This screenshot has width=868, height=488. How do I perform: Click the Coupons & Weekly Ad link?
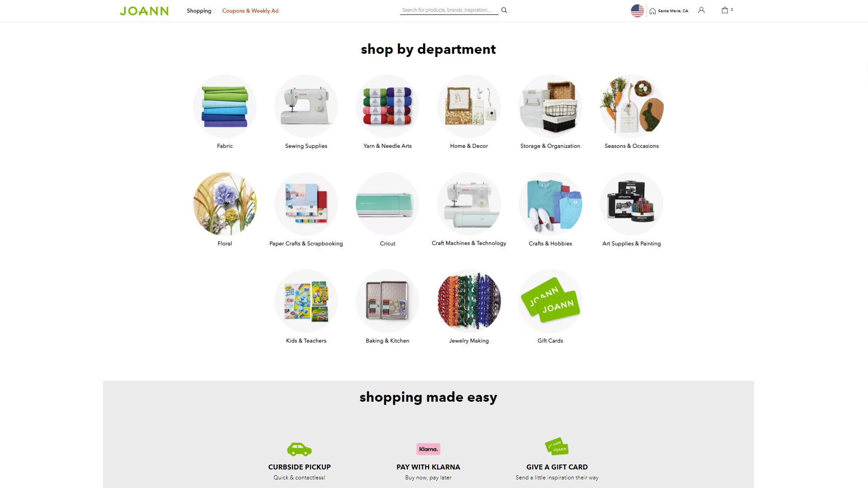click(x=251, y=11)
